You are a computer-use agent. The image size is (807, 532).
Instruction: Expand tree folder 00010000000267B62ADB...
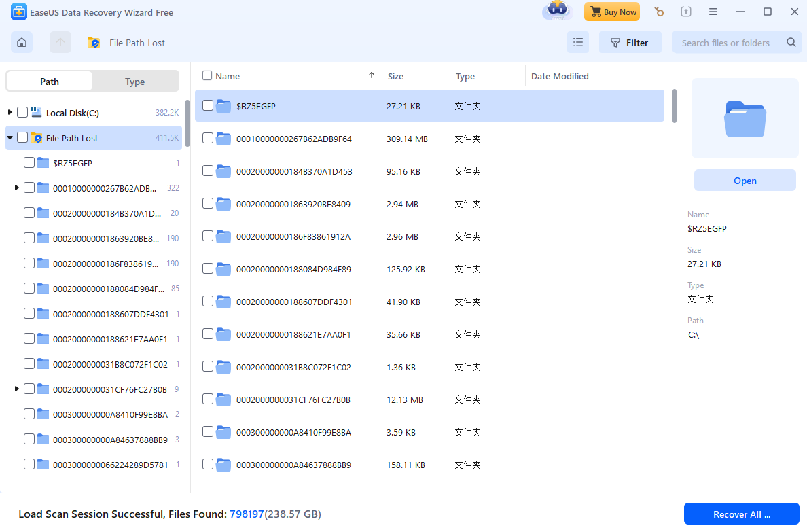(16, 188)
